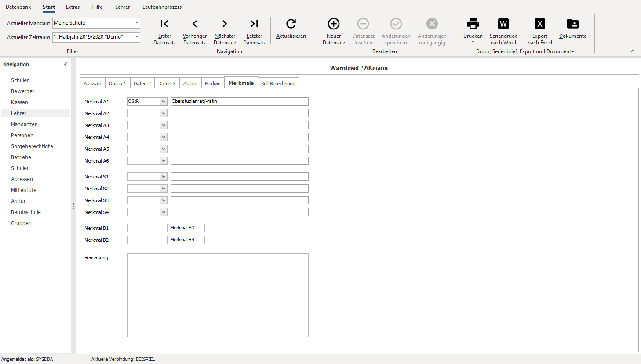This screenshot has width=641, height=364.
Task: Open the Hilfe menu
Action: (x=97, y=7)
